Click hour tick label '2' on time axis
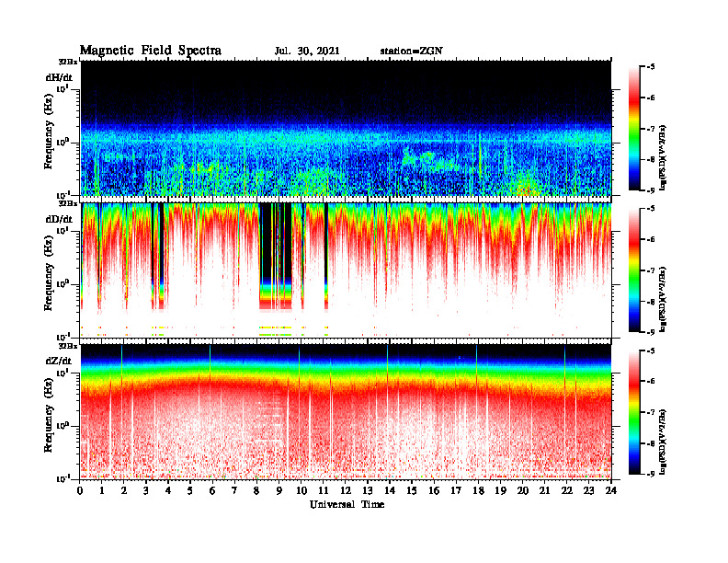 (x=124, y=490)
